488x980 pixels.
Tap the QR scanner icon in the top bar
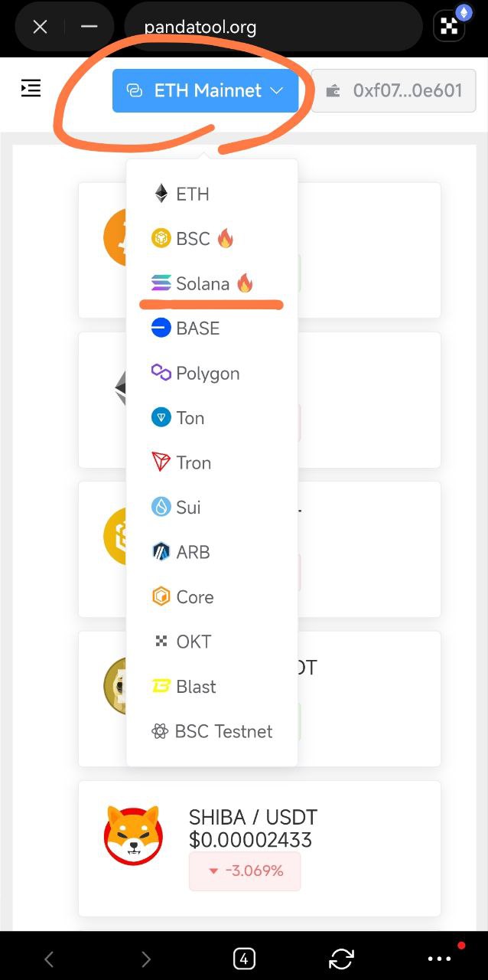tap(448, 24)
